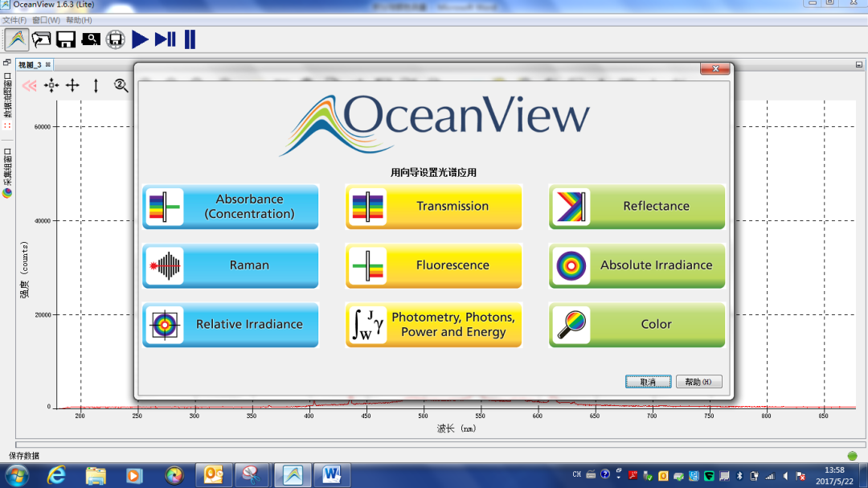
Task: Click the four-way pan arrows icon
Action: (72, 85)
